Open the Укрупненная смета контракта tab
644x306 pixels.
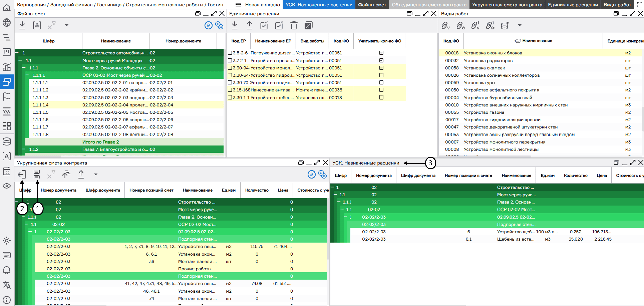coord(507,5)
